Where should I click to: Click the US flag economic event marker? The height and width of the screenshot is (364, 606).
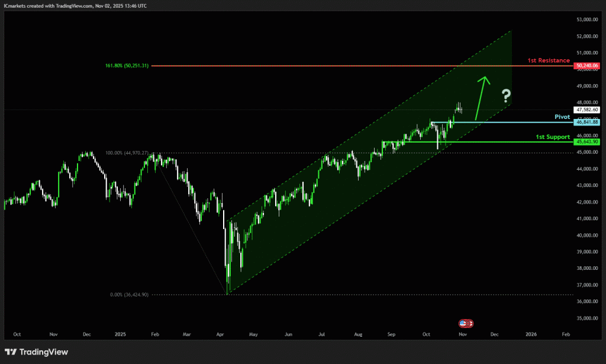[466, 323]
